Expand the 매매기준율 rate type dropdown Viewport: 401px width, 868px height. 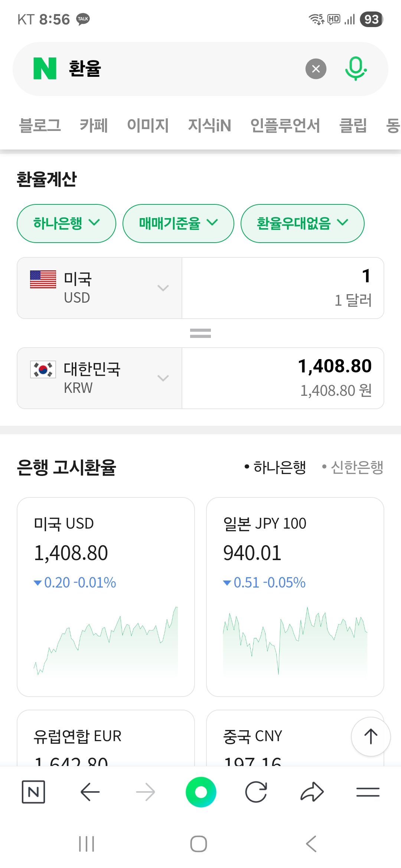coord(178,223)
